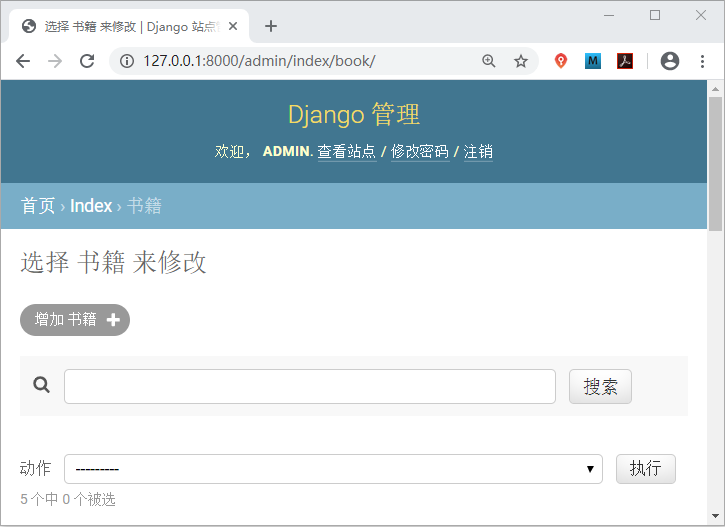This screenshot has width=725, height=527.
Task: Click the scrollbar down arrow
Action: point(715,516)
